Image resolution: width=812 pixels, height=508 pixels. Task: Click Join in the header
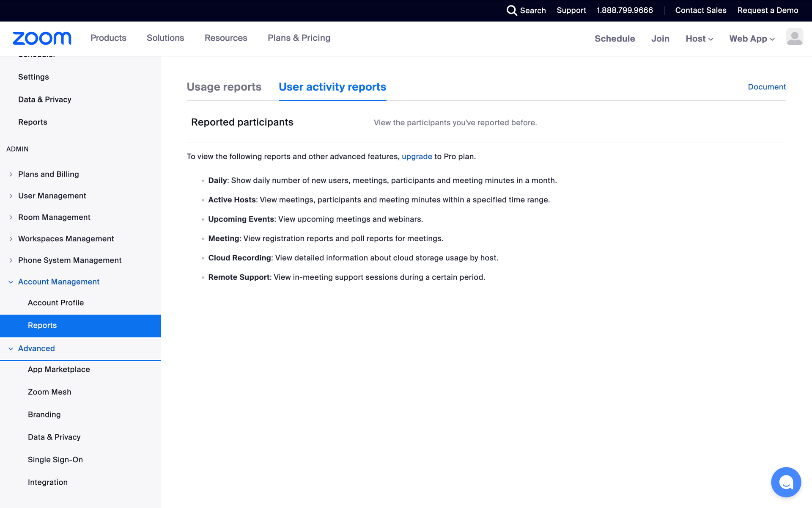coord(660,39)
